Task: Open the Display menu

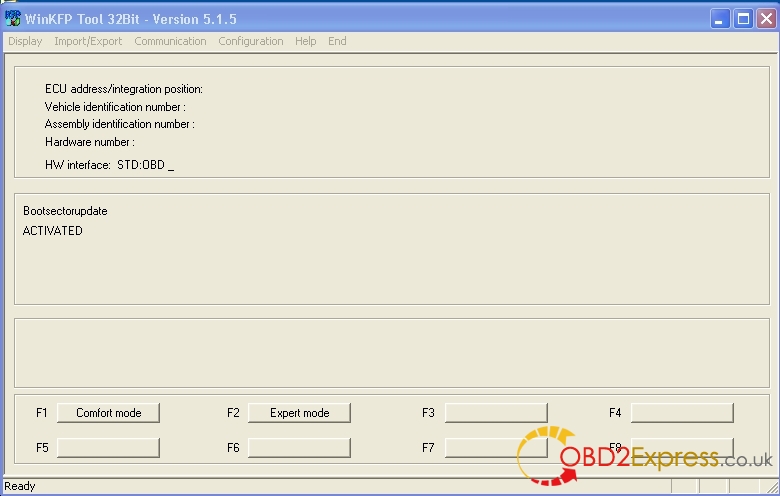Action: (25, 41)
